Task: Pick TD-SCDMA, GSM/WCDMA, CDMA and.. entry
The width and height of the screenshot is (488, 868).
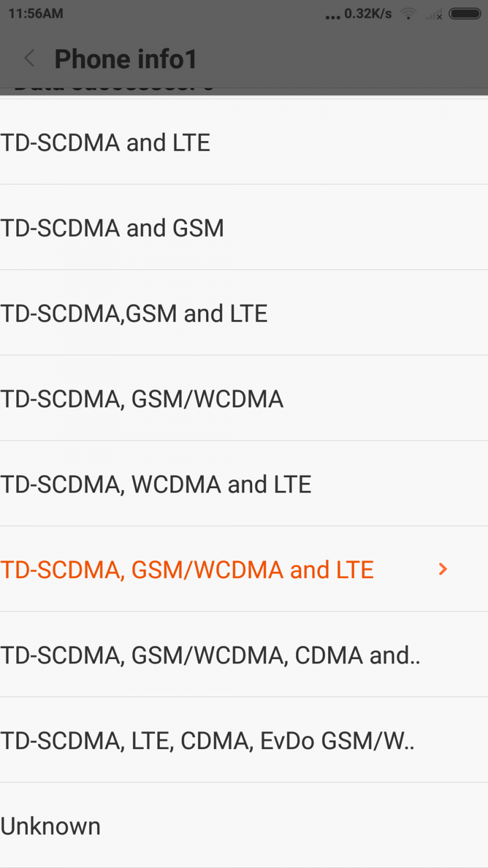Action: point(210,655)
